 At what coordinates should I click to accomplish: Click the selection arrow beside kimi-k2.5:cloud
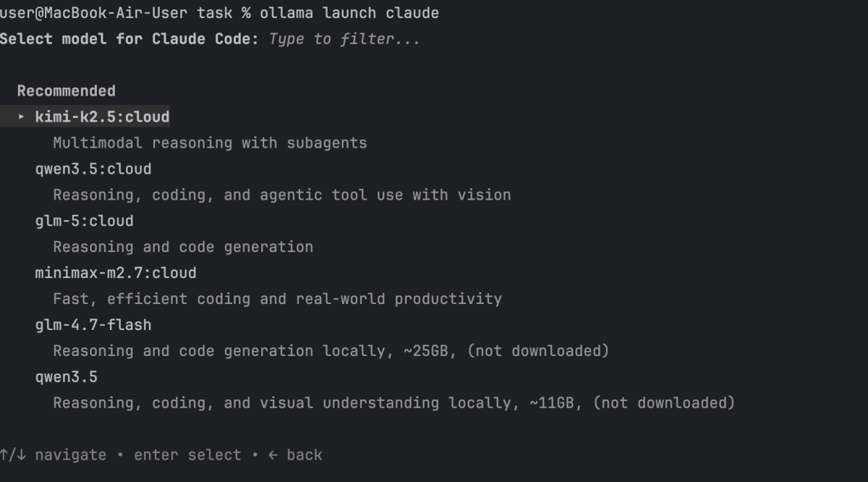pyautogui.click(x=22, y=117)
